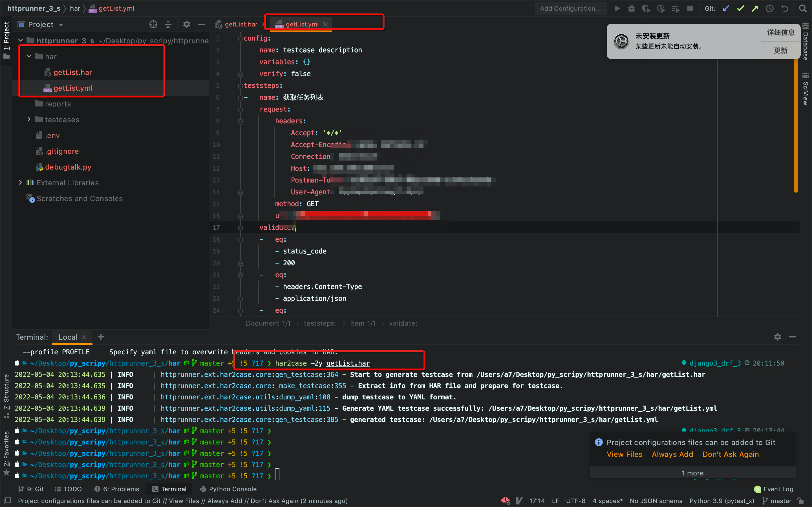This screenshot has width=812, height=507.
Task: Collapse the har folder in Project tree
Action: [29, 56]
